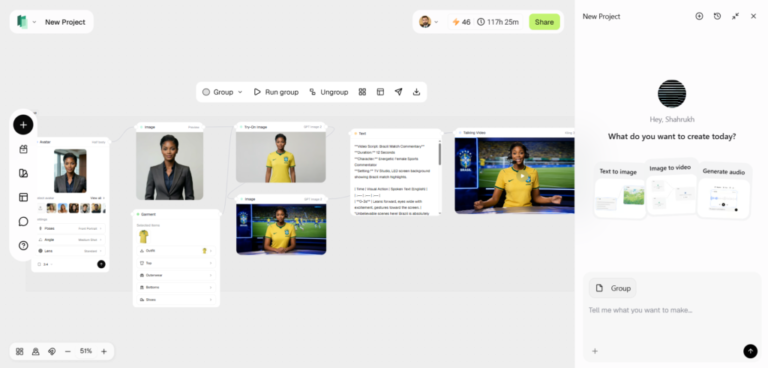Expand the dropdown next to app logo
Viewport: 768px width, 368px height.
click(34, 22)
